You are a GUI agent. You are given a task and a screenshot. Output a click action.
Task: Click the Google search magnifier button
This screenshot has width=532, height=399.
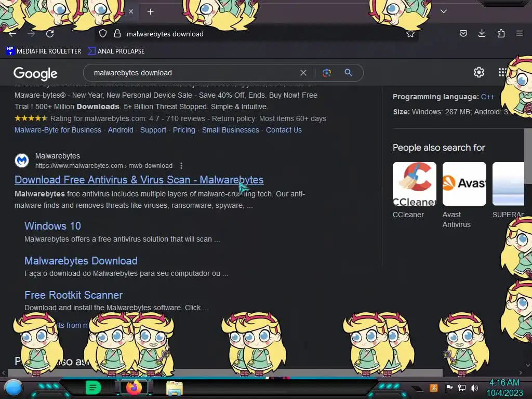click(348, 73)
